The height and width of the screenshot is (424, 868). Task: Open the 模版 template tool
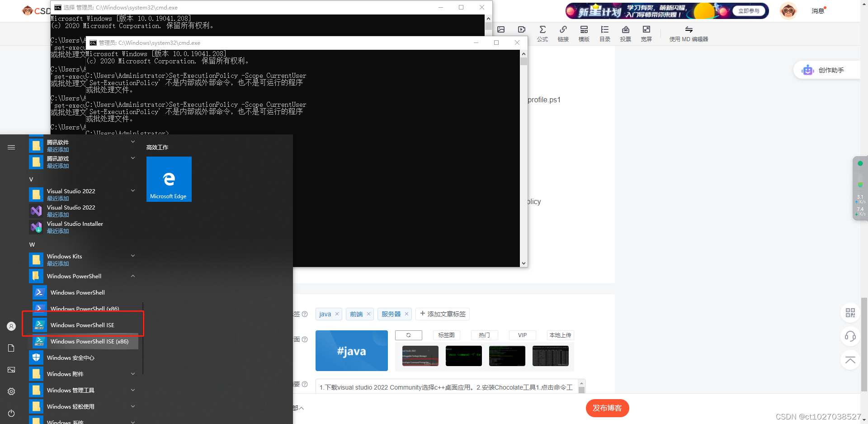[x=584, y=33]
